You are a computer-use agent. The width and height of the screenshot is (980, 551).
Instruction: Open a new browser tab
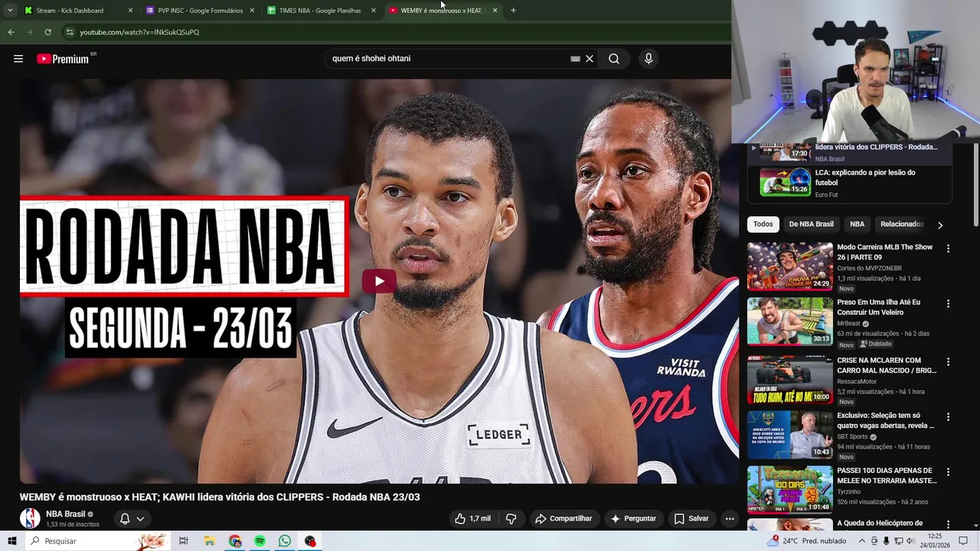coord(513,11)
